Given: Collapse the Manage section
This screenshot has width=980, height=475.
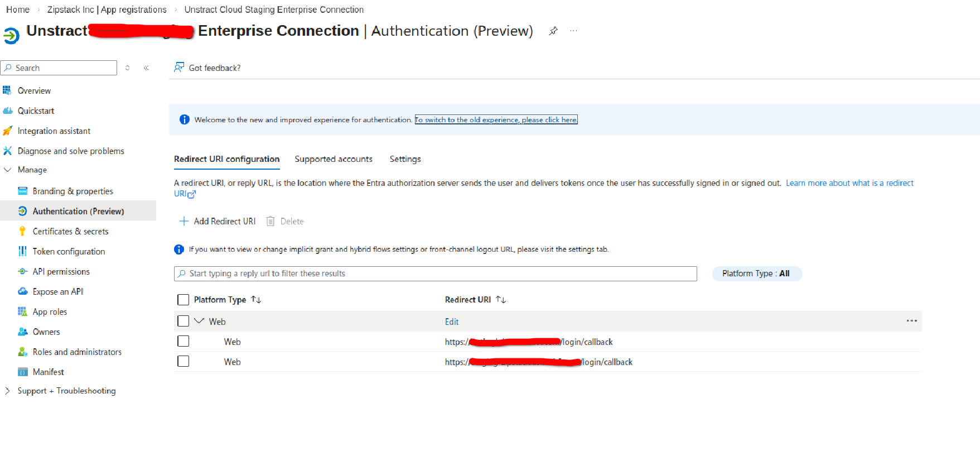Looking at the screenshot, I should point(7,170).
